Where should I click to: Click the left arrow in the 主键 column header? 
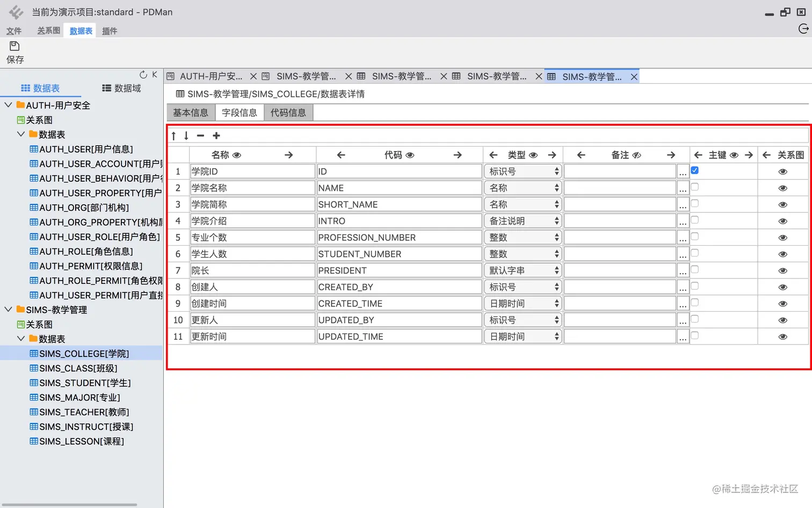pyautogui.click(x=698, y=155)
